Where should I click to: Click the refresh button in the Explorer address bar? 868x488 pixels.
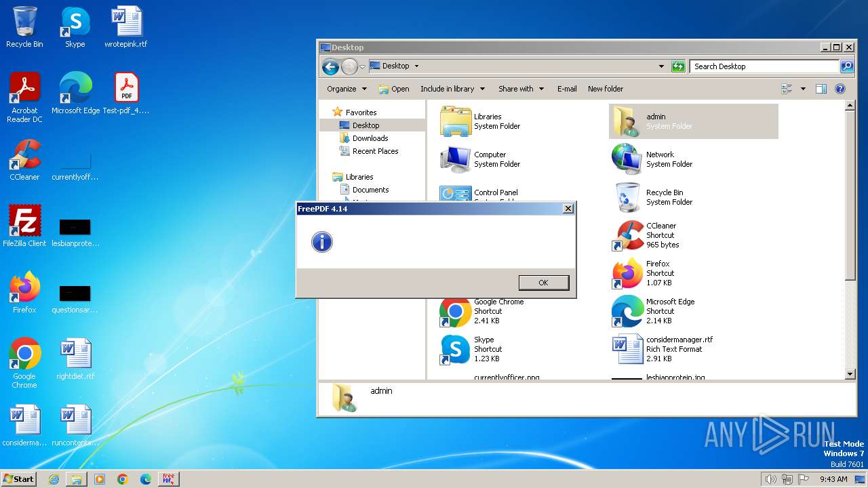point(678,66)
